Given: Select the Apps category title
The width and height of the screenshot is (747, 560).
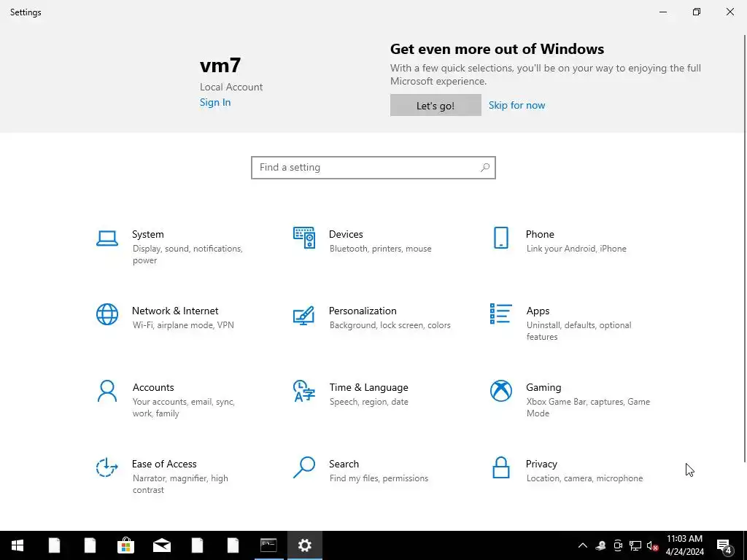Looking at the screenshot, I should pyautogui.click(x=538, y=311).
